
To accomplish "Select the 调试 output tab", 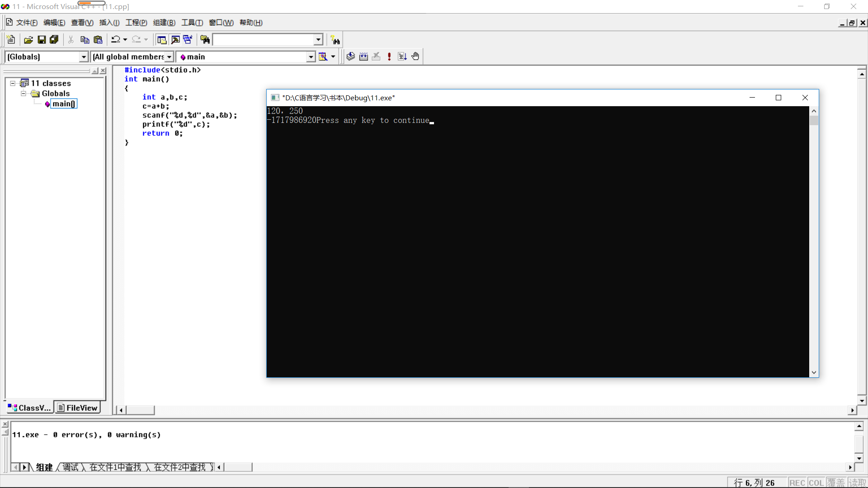I will (70, 467).
